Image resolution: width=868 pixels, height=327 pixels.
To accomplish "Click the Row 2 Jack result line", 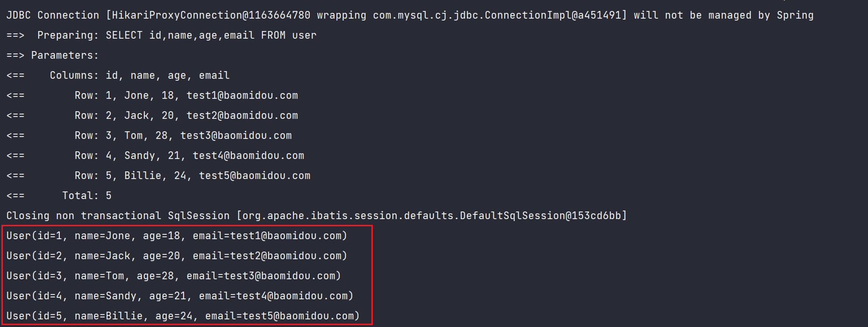I will point(152,115).
